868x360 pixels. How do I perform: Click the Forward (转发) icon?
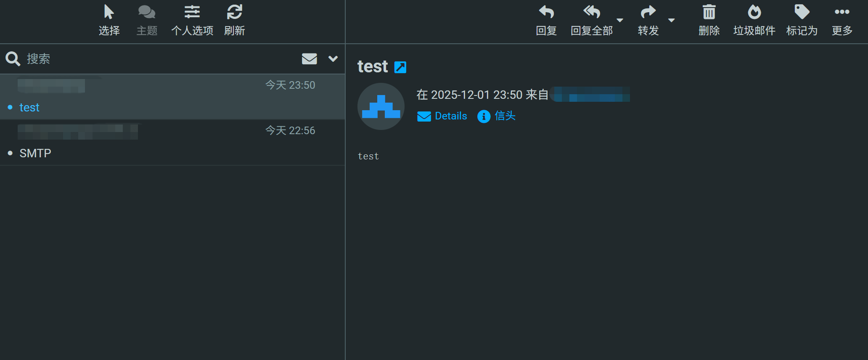648,13
